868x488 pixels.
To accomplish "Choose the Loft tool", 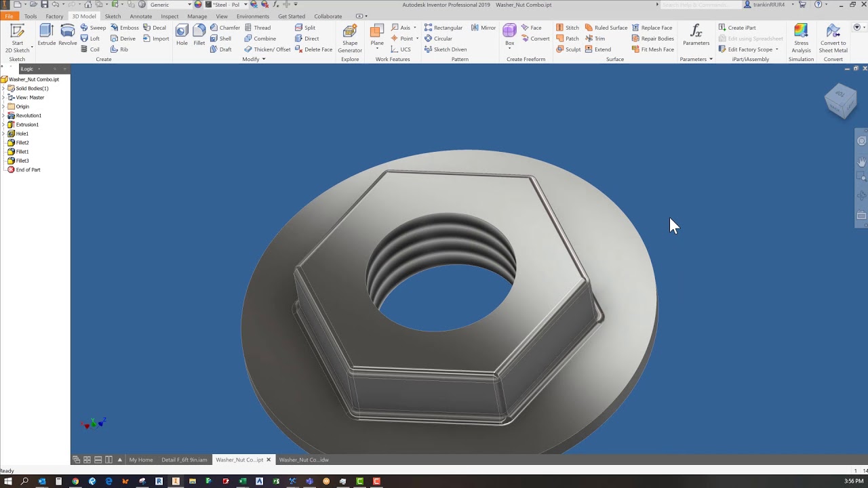I will 90,39.
